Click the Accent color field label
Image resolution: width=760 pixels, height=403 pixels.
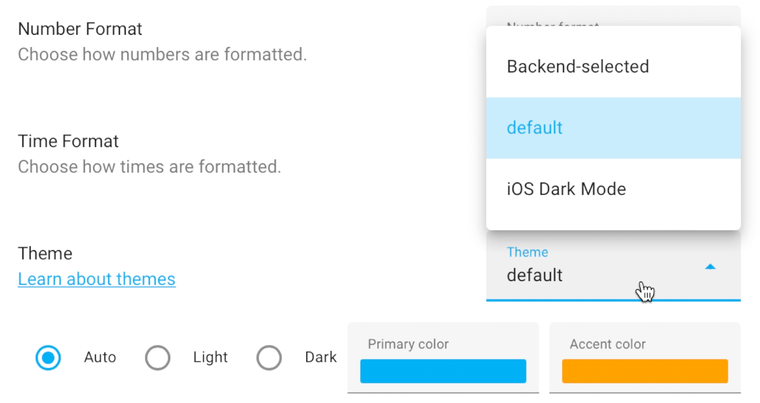(x=608, y=344)
